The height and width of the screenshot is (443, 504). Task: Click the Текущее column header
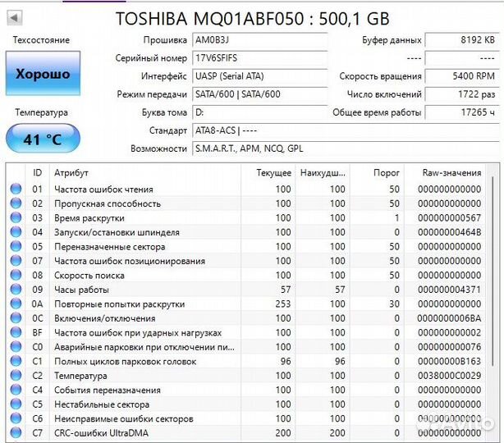click(x=268, y=173)
